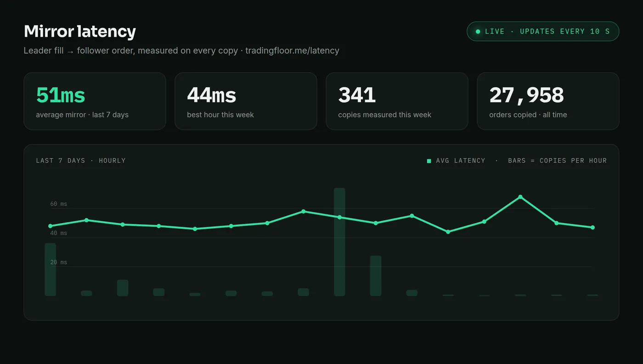The width and height of the screenshot is (643, 364).
Task: Click the 'average mirror · last 7 days' label
Action: pos(82,115)
